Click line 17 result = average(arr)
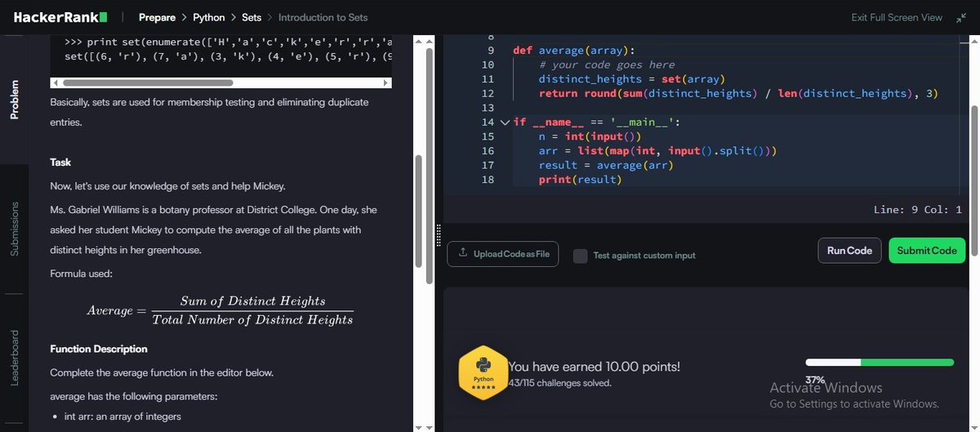 (604, 165)
